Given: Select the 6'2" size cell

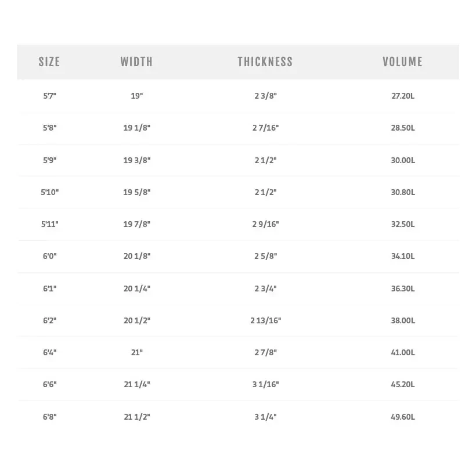Looking at the screenshot, I should tap(49, 320).
